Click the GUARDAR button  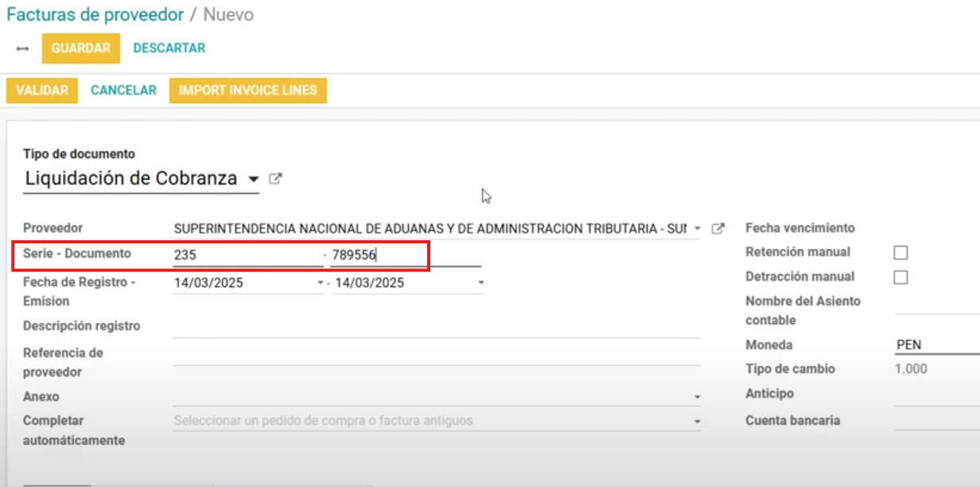tap(80, 49)
